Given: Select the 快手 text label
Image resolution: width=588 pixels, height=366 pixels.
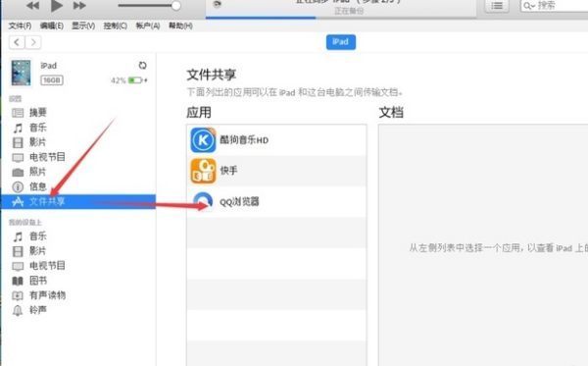Looking at the screenshot, I should (x=228, y=171).
